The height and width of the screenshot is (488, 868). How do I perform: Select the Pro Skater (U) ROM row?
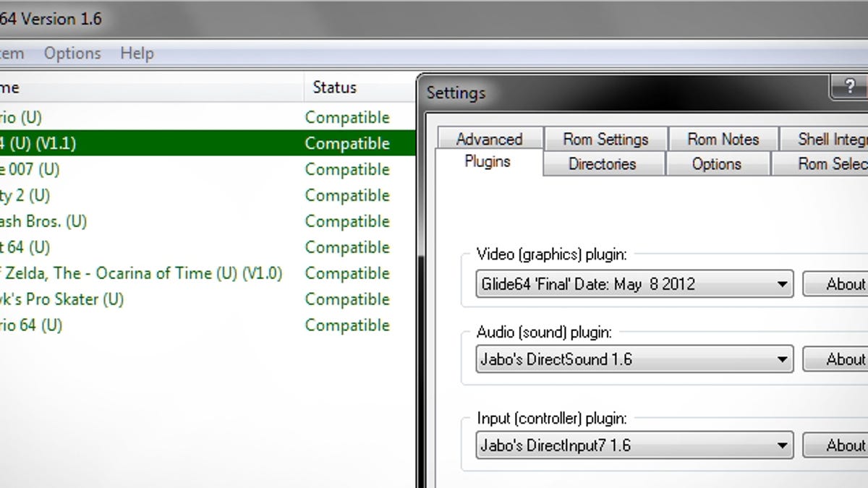click(208, 299)
